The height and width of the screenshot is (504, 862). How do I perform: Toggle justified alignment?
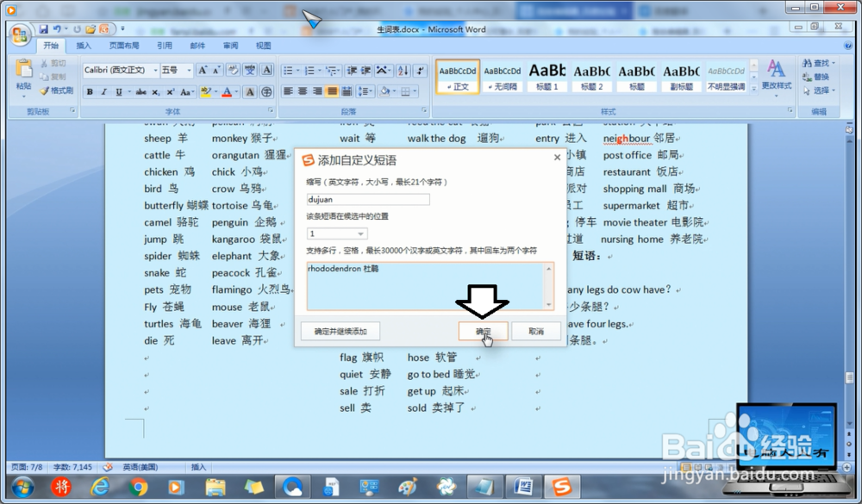coord(332,91)
